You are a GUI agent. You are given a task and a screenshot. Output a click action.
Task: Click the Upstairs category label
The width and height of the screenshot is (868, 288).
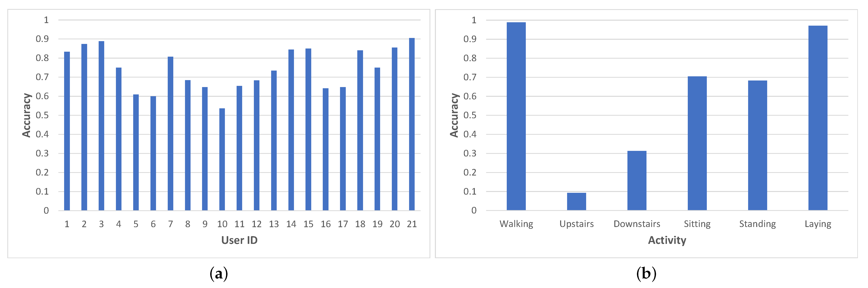click(x=576, y=224)
